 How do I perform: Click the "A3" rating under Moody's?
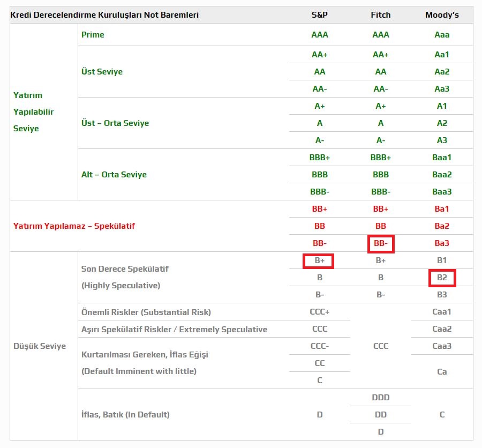[442, 140]
